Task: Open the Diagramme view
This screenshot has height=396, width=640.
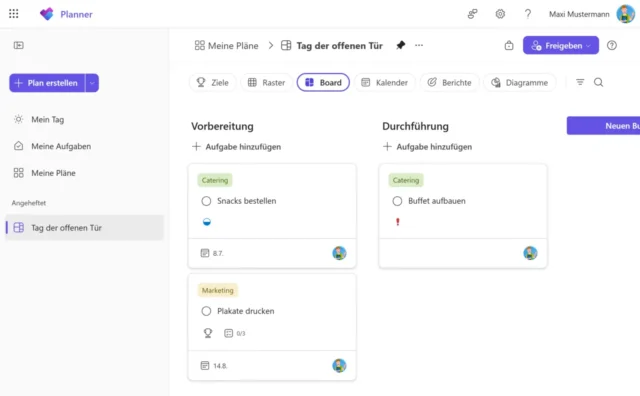Action: 519,82
